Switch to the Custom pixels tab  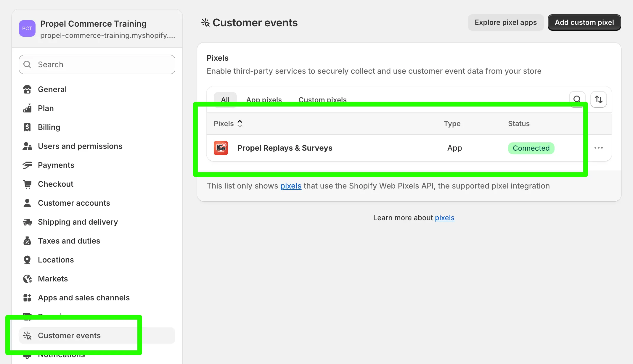(322, 100)
